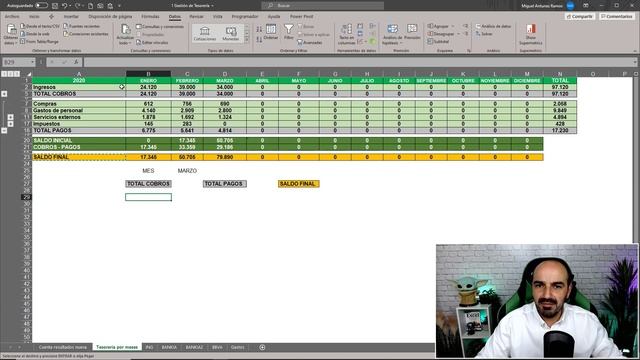Click the Desde el texto/CSV icon
Image resolution: width=640 pixels, height=360 pixels.
pyautogui.click(x=23, y=26)
